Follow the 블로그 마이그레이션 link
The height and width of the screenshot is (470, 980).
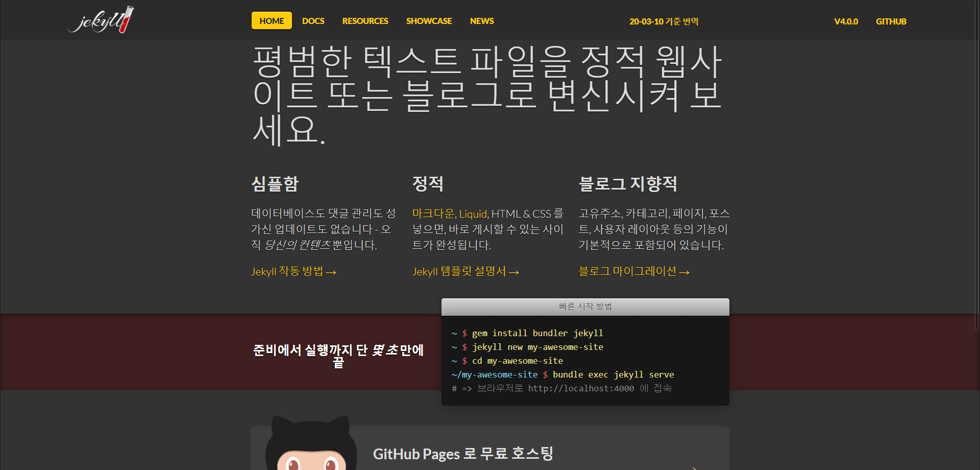point(634,271)
